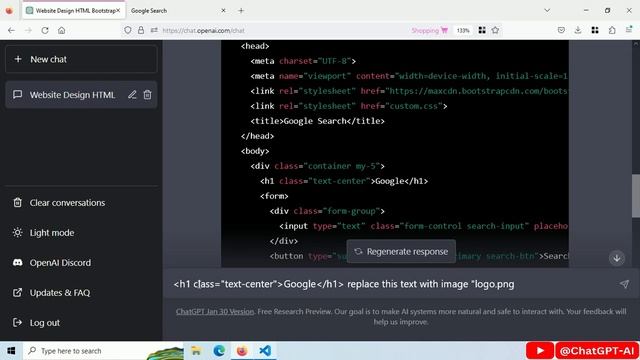The height and width of the screenshot is (360, 640).
Task: Click the site security padlock icon
Action: tap(141, 30)
